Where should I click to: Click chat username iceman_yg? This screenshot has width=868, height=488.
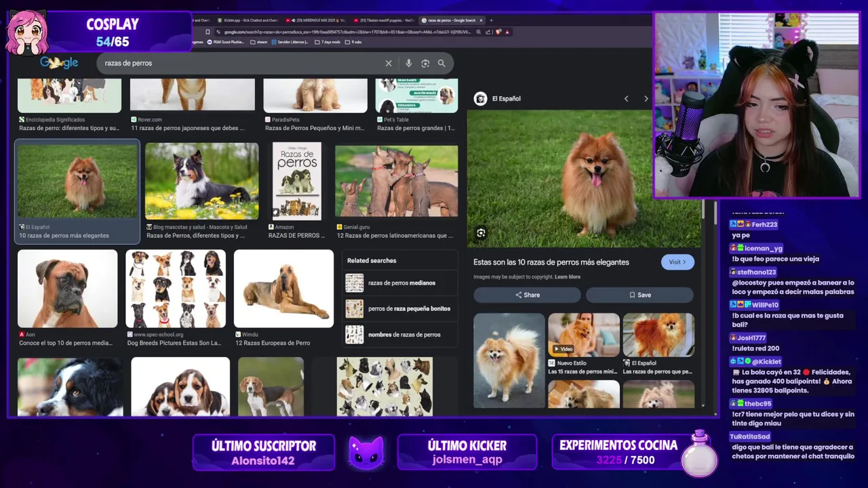(764, 248)
